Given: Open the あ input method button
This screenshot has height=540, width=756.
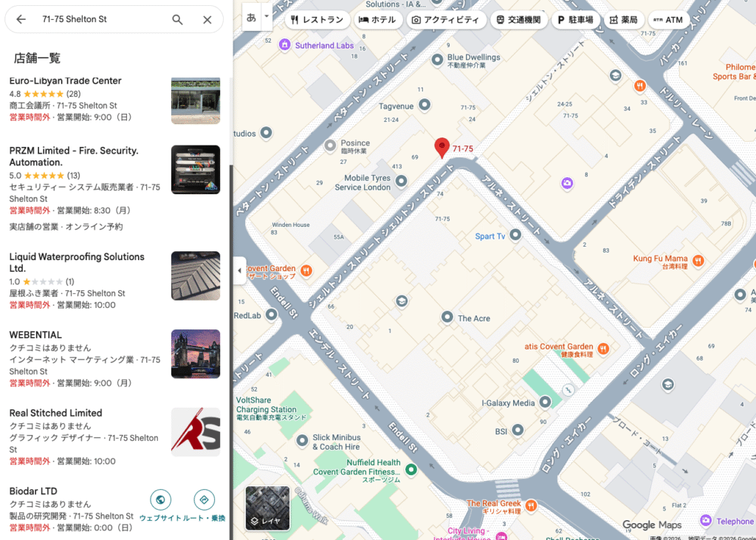Looking at the screenshot, I should 251,18.
